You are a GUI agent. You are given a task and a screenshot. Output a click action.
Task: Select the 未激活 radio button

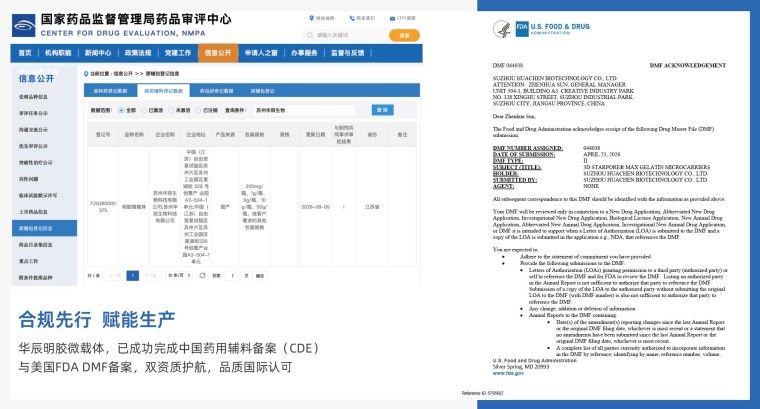(171, 110)
